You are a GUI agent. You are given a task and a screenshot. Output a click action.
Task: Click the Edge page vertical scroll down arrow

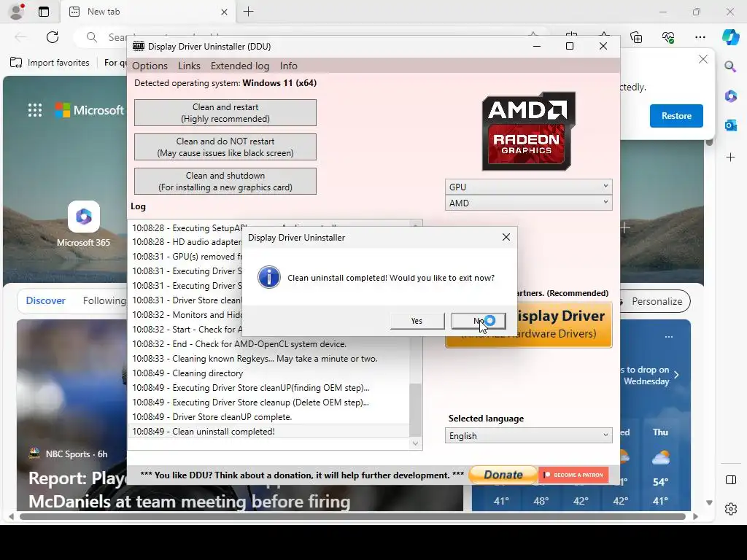(x=709, y=503)
